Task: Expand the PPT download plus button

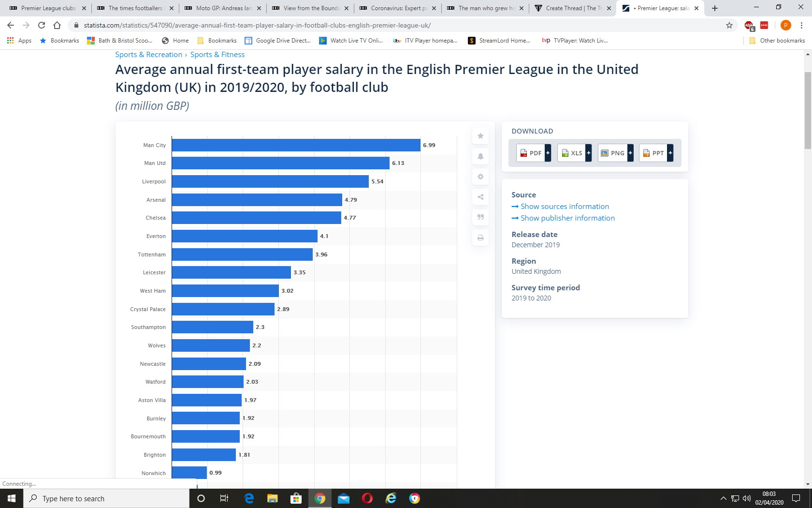Action: coord(670,153)
